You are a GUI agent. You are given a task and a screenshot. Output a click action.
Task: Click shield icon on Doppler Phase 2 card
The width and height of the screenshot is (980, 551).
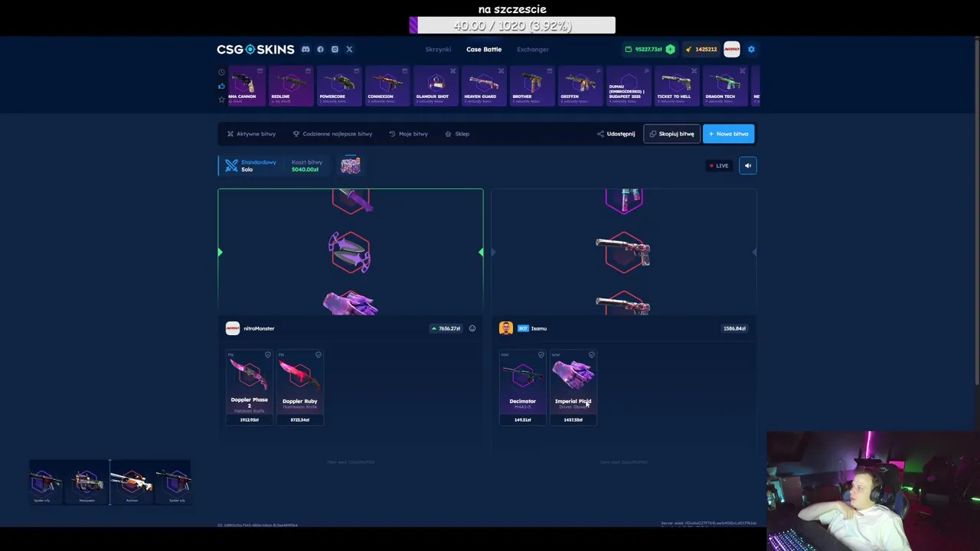(x=267, y=355)
